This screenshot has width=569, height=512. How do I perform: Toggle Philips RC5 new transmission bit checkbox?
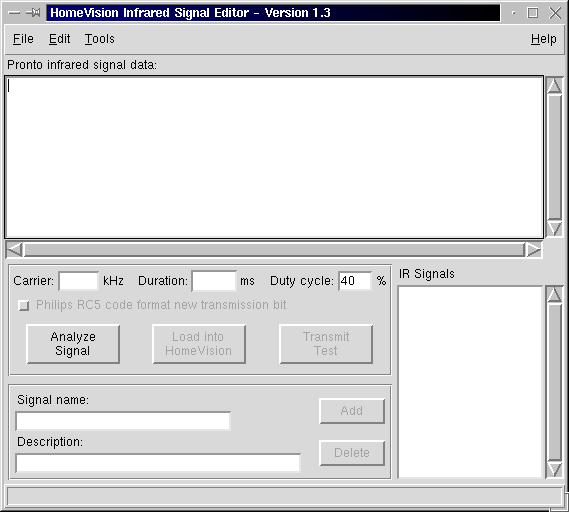[x=24, y=305]
